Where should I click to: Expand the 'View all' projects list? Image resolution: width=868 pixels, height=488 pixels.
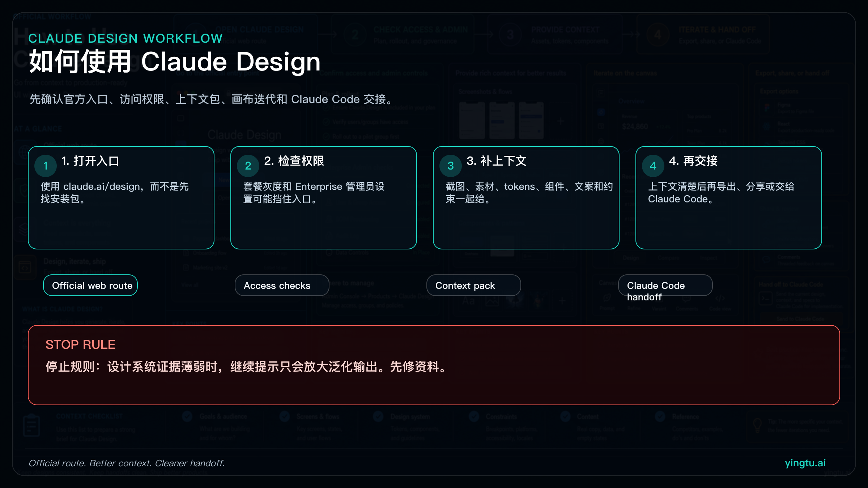pos(190,285)
